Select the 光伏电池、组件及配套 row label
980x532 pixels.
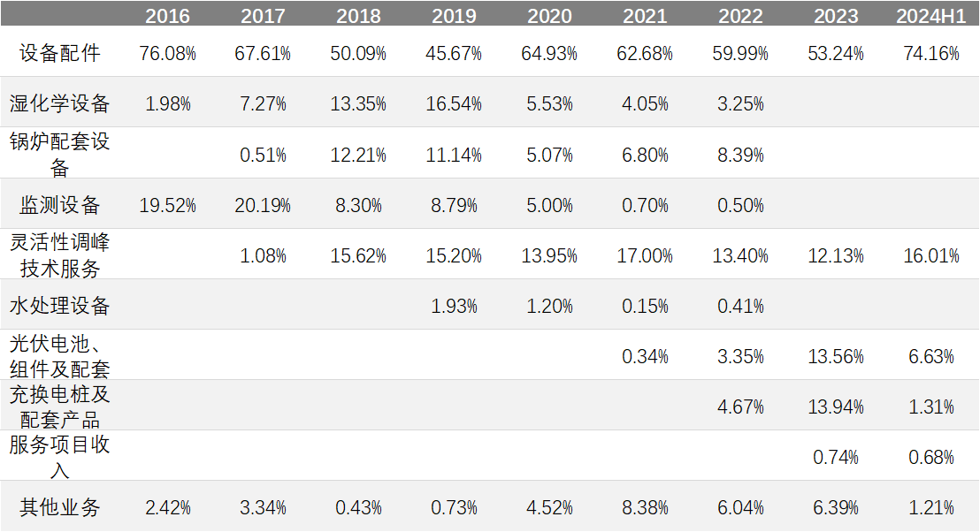click(x=60, y=355)
